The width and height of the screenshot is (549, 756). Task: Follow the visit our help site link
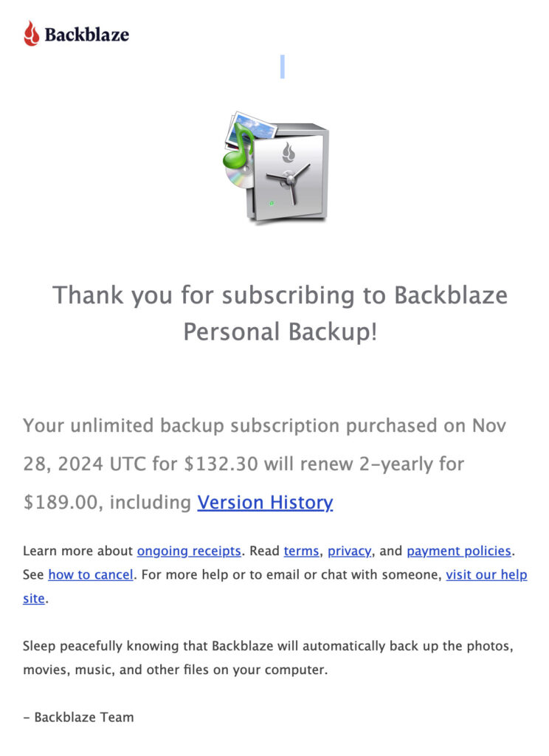[x=486, y=574]
